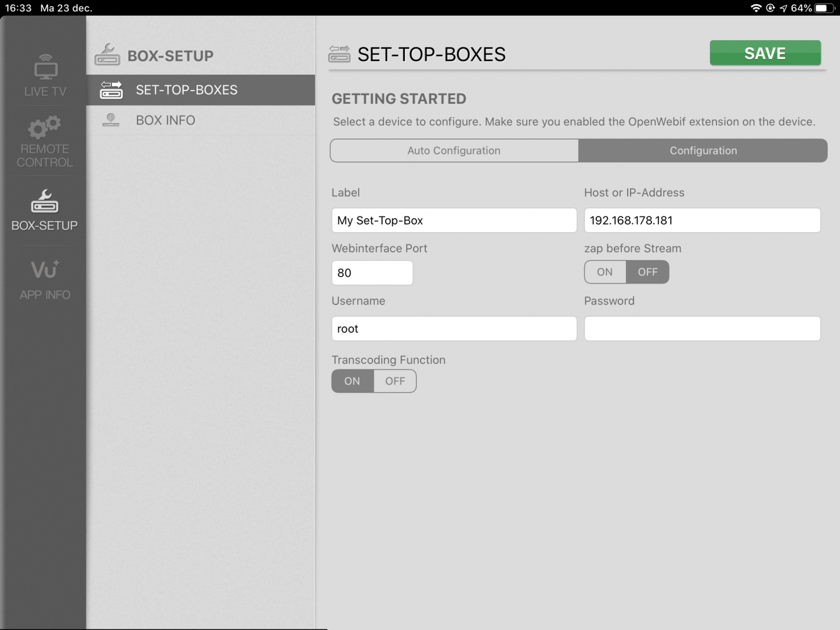Screen dimensions: 840x630
Task: Open Live TV from the sidebar icon
Action: [x=45, y=68]
